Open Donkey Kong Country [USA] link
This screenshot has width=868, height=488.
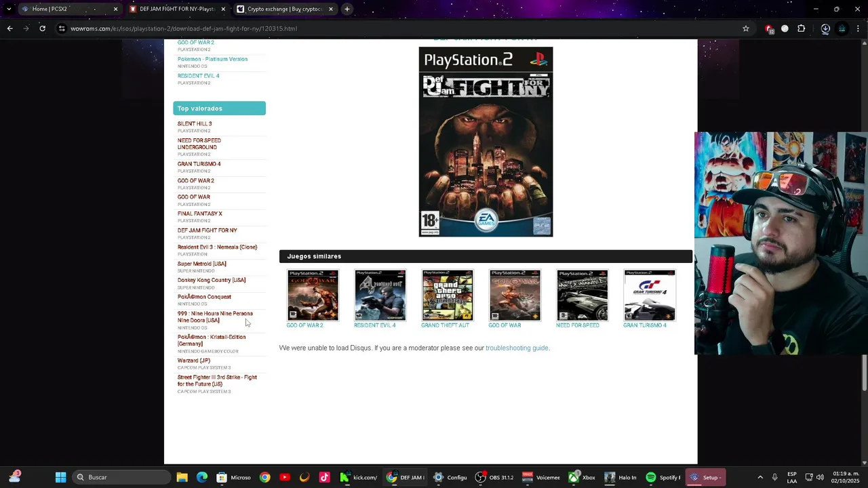tap(212, 280)
